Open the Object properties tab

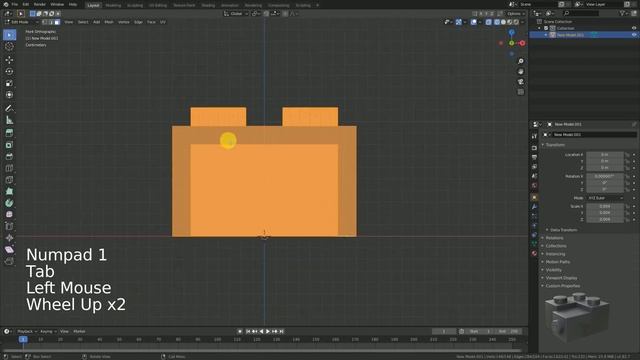pyautogui.click(x=534, y=198)
